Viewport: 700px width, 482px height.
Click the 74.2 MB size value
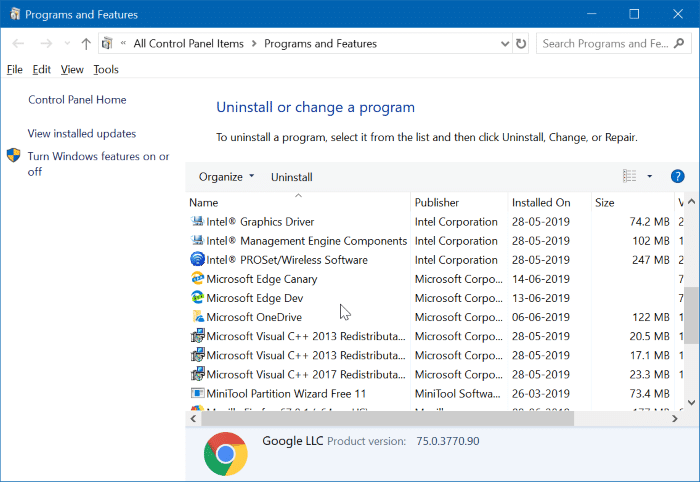pos(650,221)
